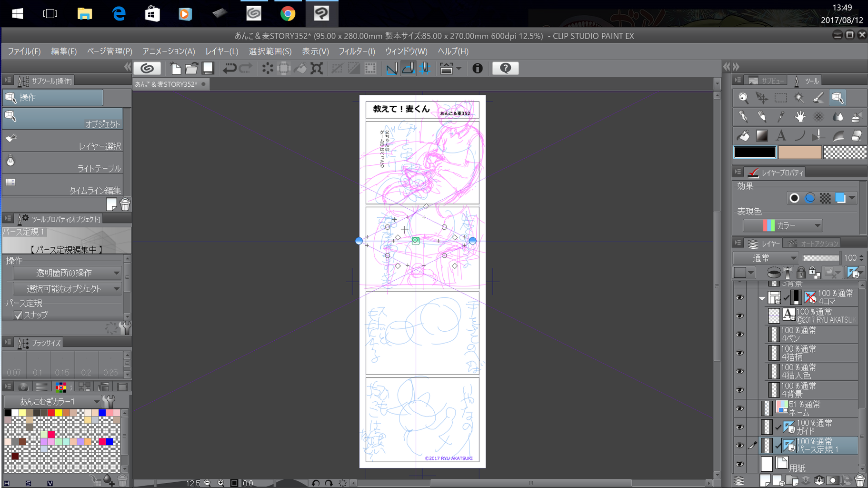Viewport: 868px width, 488px height.
Task: Select the パース定規 1 layer
Action: [809, 445]
